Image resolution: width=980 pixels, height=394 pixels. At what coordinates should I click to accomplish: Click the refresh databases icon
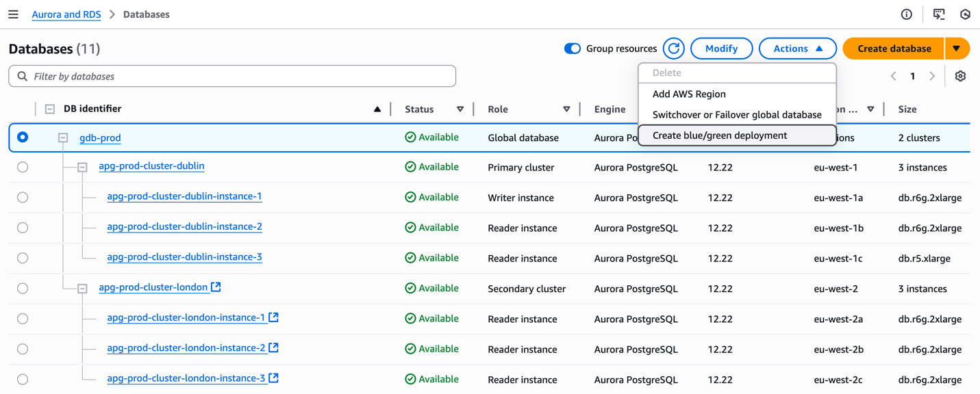pos(674,49)
